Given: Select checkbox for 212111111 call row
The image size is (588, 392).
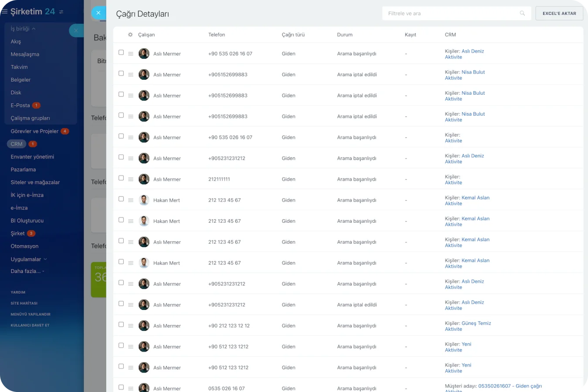Looking at the screenshot, I should (121, 178).
